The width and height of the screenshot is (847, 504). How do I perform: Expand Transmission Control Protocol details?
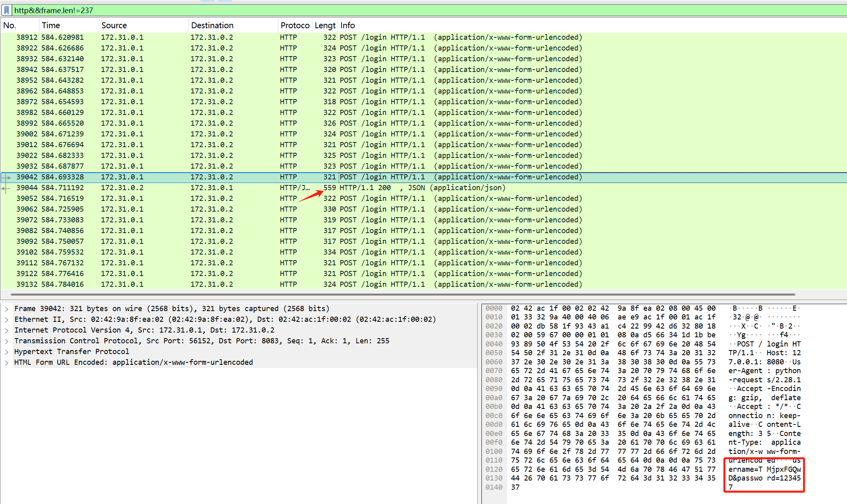7,341
